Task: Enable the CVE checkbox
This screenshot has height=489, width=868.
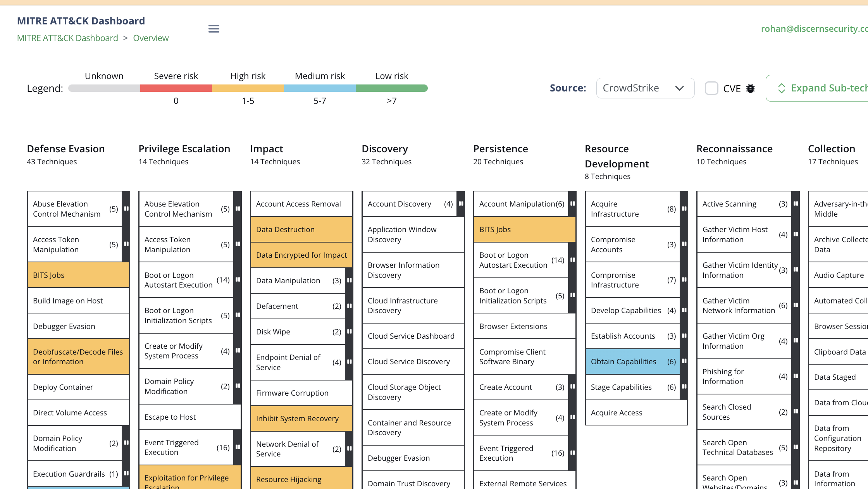Action: [x=711, y=88]
